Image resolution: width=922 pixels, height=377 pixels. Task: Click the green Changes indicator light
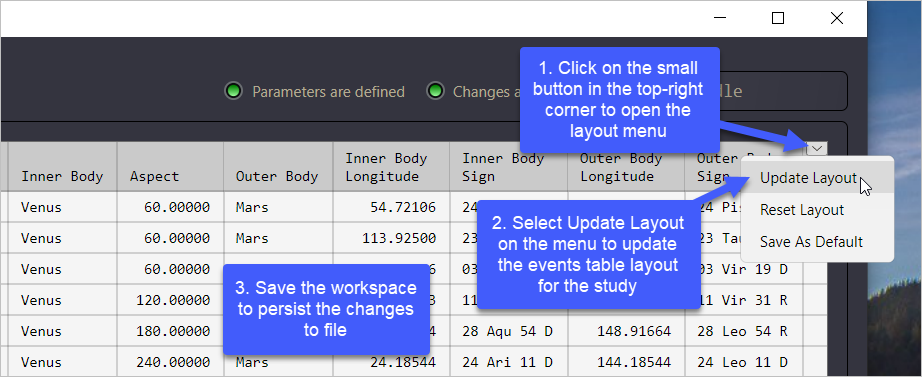(435, 91)
